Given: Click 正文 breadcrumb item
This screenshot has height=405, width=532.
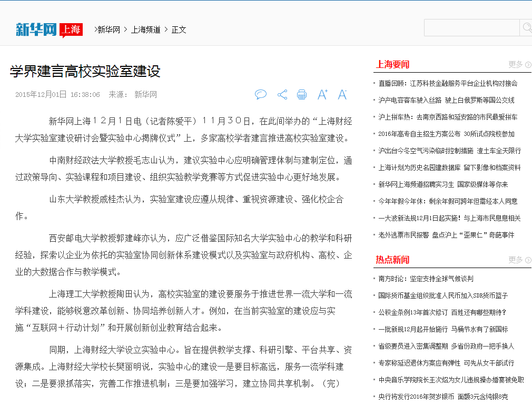Looking at the screenshot, I should tap(179, 30).
